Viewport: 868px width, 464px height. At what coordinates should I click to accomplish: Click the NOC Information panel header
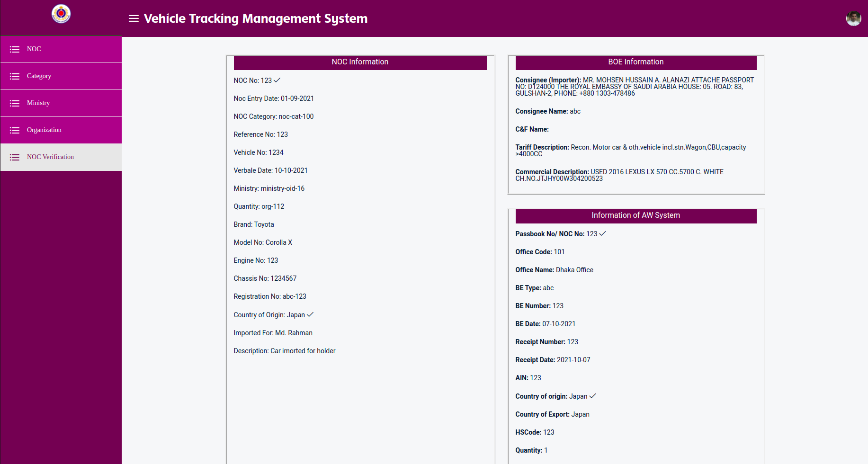(x=360, y=62)
